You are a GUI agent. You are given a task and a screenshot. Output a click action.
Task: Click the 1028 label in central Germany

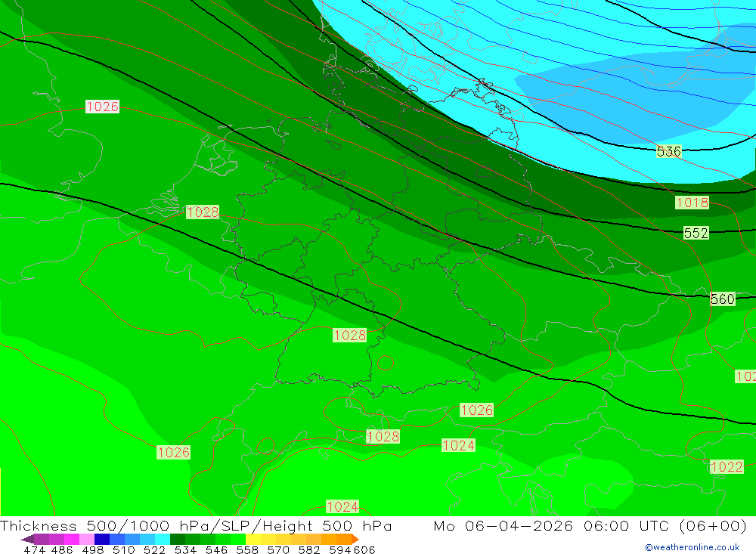click(350, 335)
